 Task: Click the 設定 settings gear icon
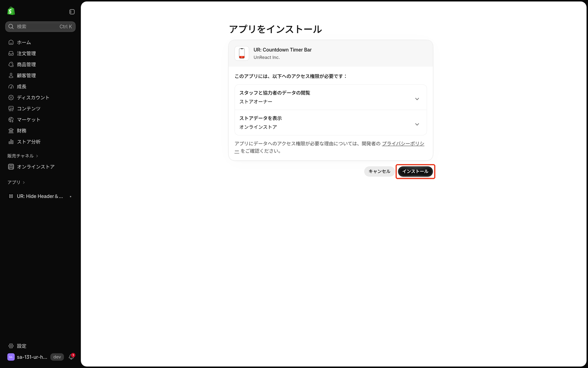pos(11,346)
